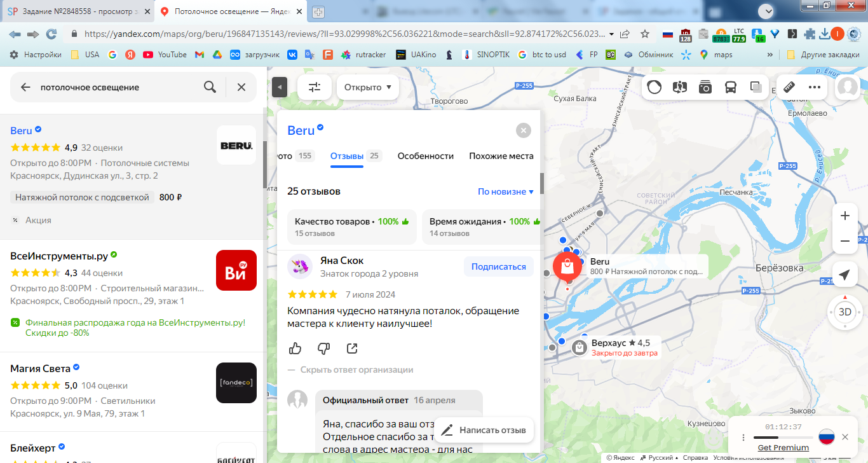
Task: Open the browser extensions puzzle icon
Action: [809, 34]
